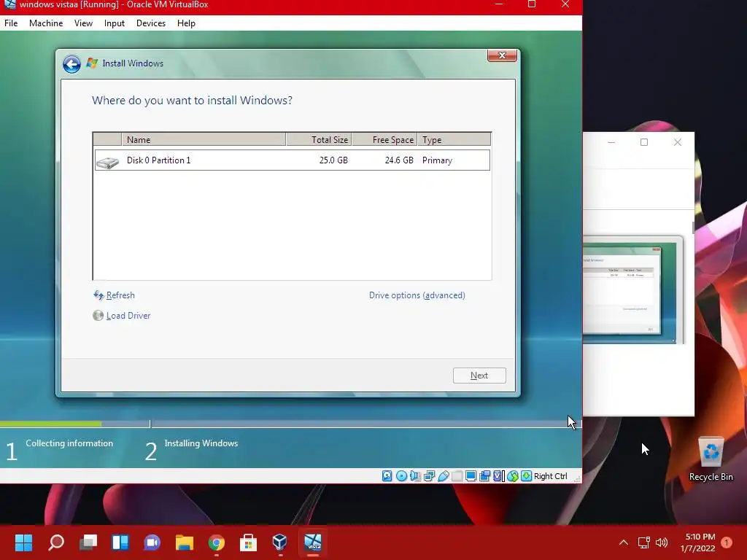747x560 pixels.
Task: Open the Help menu
Action: 186,23
